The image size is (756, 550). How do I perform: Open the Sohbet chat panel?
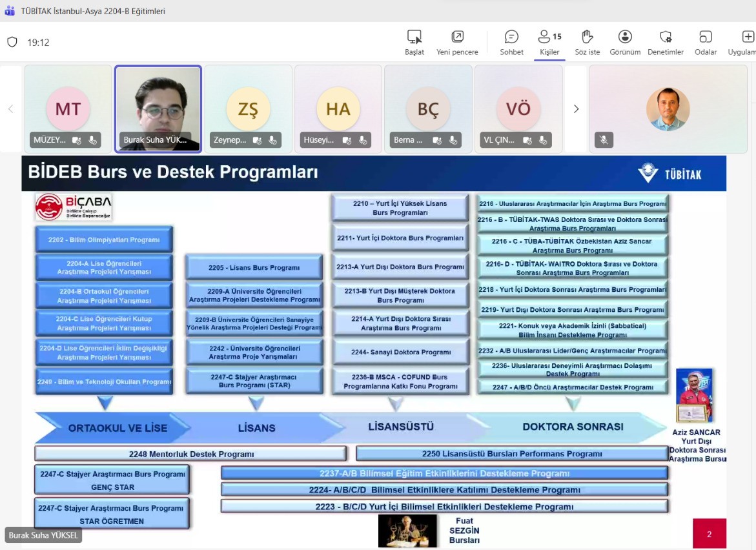(x=511, y=37)
